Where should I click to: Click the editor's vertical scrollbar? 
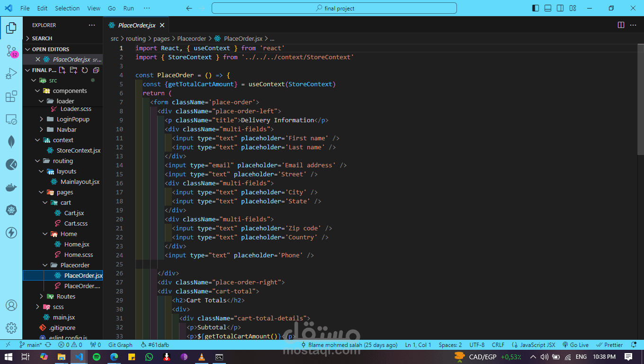coord(641,100)
